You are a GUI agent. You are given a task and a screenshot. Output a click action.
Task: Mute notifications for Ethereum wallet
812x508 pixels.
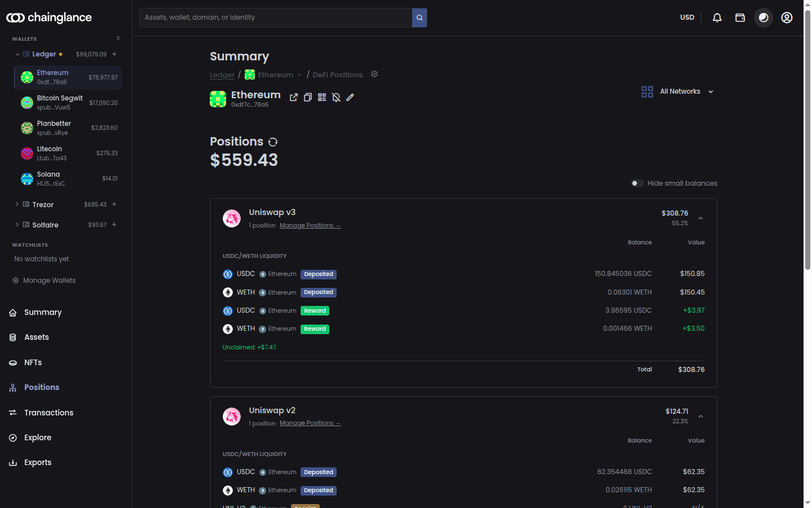(336, 97)
